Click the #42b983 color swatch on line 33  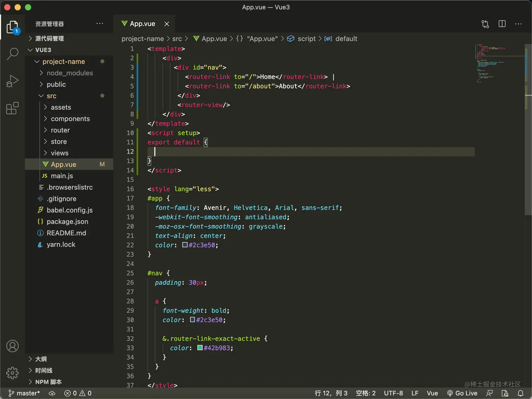pos(200,348)
